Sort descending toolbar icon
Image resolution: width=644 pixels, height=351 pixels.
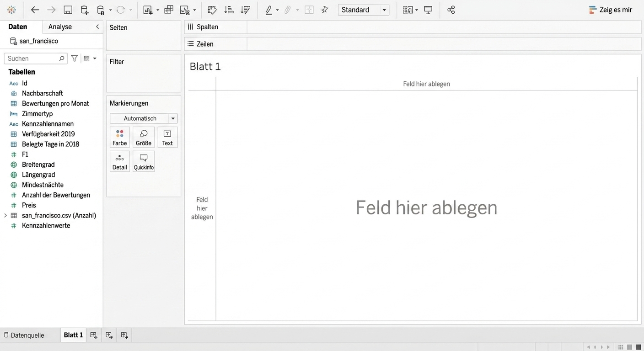245,10
